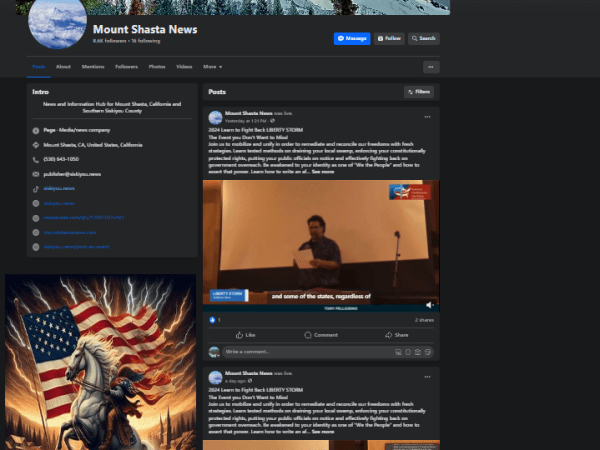Expand first post text with See more
The height and width of the screenshot is (450, 600).
[x=323, y=172]
